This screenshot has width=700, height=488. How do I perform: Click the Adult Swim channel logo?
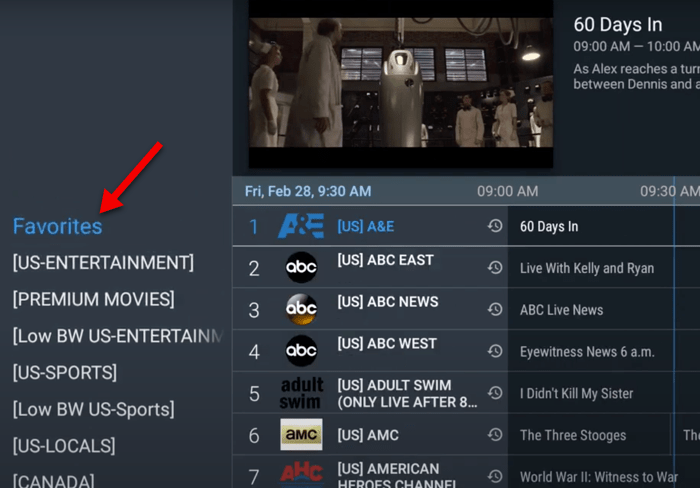tap(301, 393)
